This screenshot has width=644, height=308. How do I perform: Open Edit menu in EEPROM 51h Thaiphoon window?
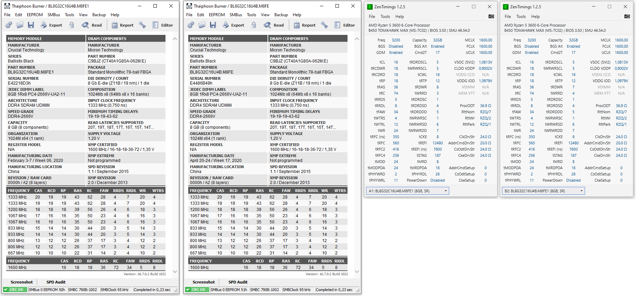[201, 15]
